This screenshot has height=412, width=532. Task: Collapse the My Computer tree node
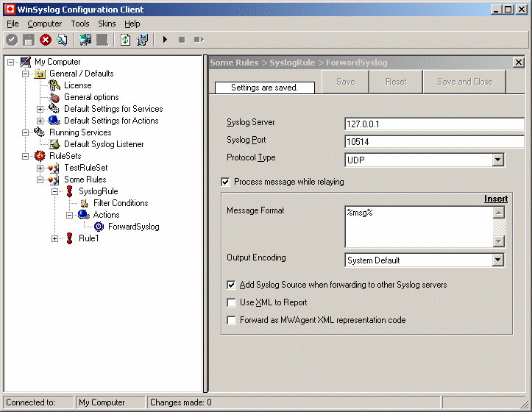coord(11,62)
